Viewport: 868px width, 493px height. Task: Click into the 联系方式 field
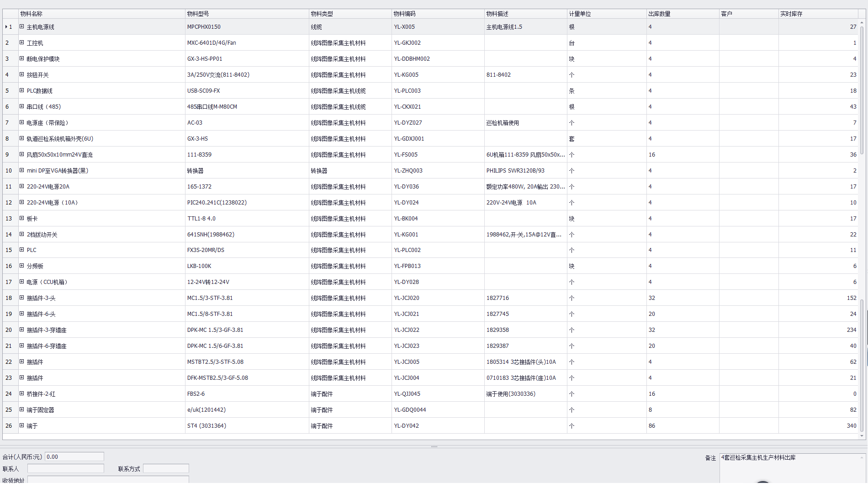tap(166, 468)
